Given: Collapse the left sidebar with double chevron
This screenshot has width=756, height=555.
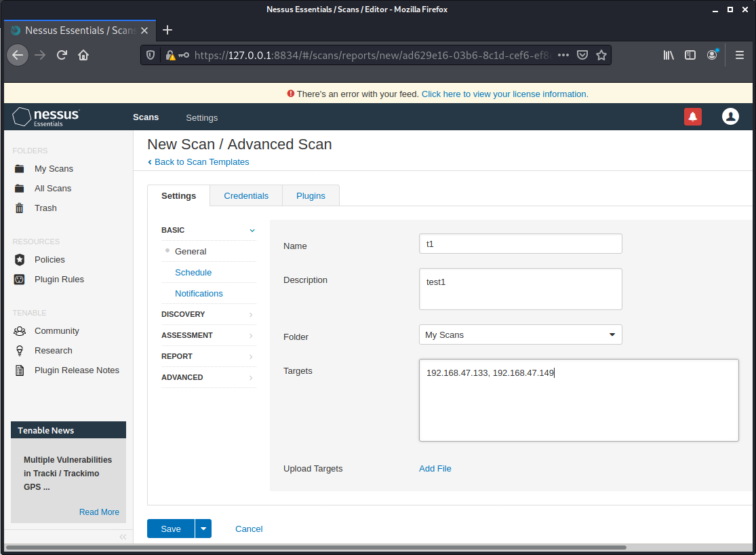Looking at the screenshot, I should (x=123, y=537).
